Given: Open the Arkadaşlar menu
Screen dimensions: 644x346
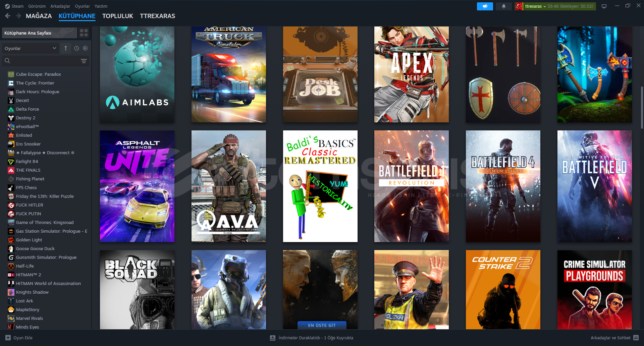Looking at the screenshot, I should [x=60, y=6].
